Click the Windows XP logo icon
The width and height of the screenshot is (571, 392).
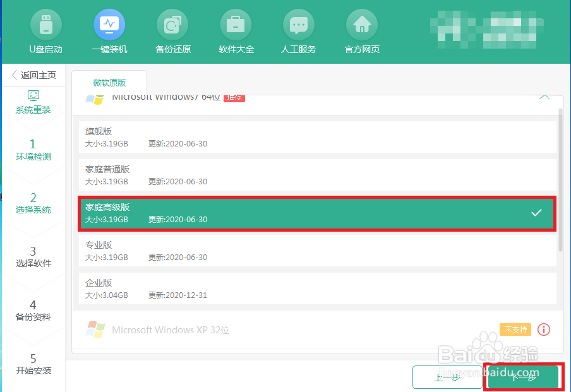pos(95,330)
